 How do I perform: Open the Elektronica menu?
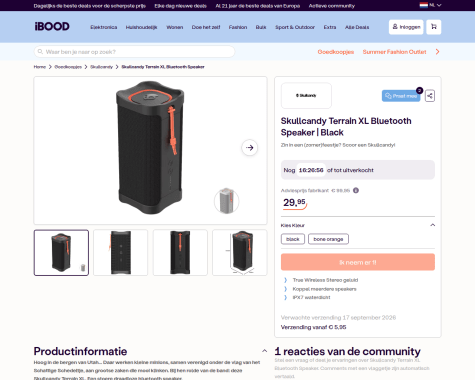coord(104,27)
